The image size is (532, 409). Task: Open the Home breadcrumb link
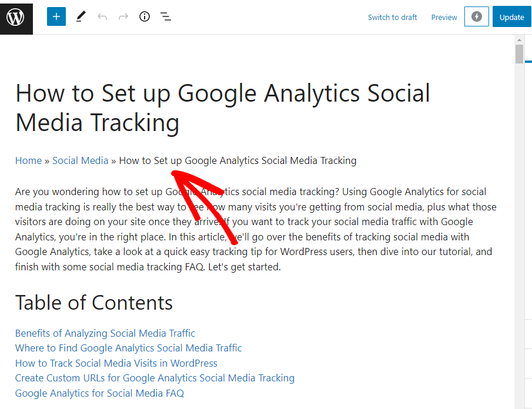(x=28, y=160)
